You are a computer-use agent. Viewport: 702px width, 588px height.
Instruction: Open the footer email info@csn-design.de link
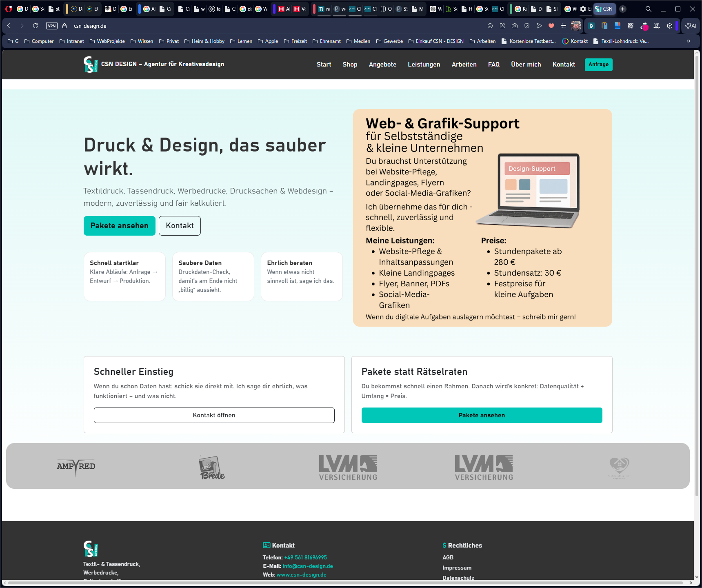click(x=308, y=566)
